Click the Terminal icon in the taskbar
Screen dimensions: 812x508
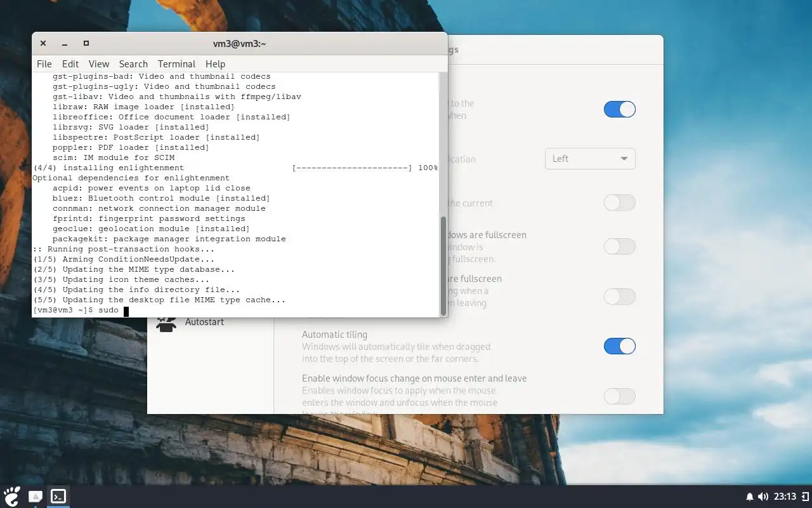pyautogui.click(x=58, y=497)
